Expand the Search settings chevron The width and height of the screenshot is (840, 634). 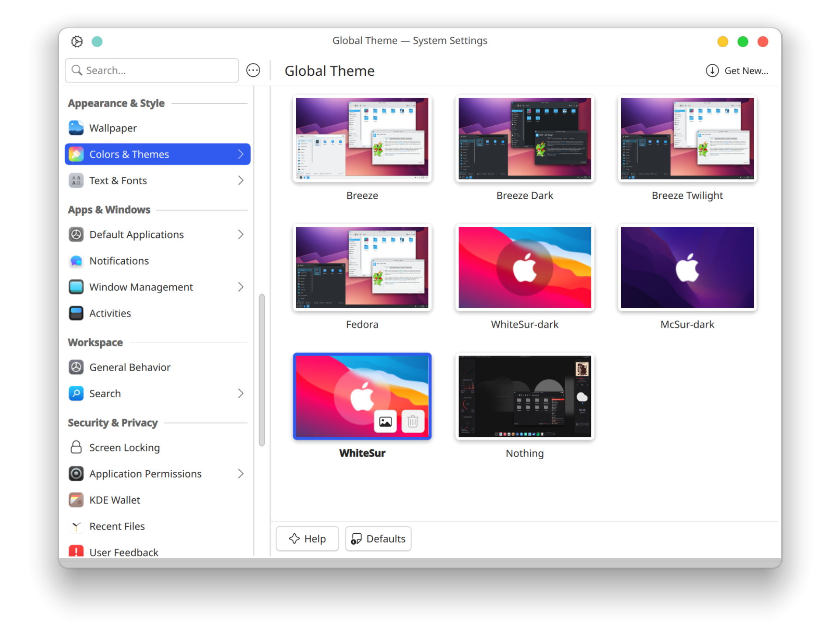click(240, 393)
